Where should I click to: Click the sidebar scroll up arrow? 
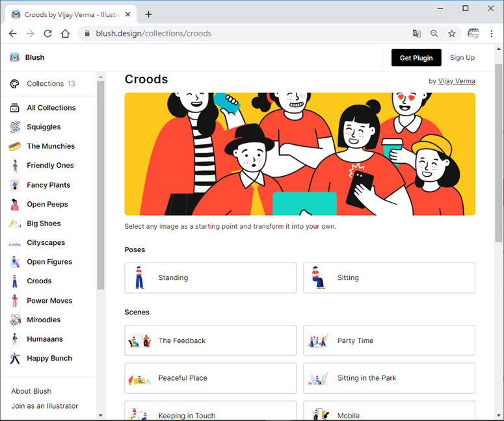[x=101, y=77]
